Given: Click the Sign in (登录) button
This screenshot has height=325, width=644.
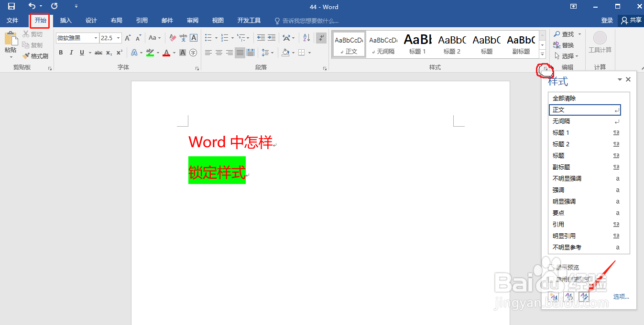Looking at the screenshot, I should point(607,21).
